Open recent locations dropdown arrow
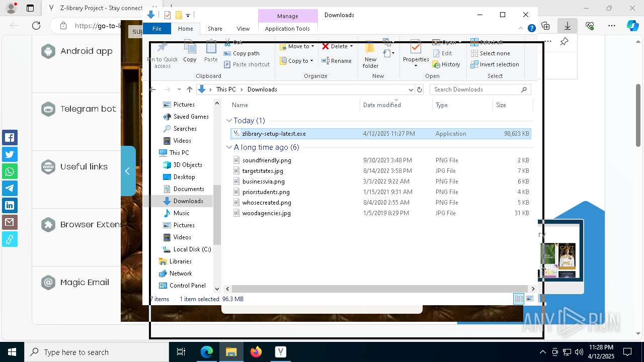Screen dimensions: 644x362 pyautogui.click(x=179, y=89)
